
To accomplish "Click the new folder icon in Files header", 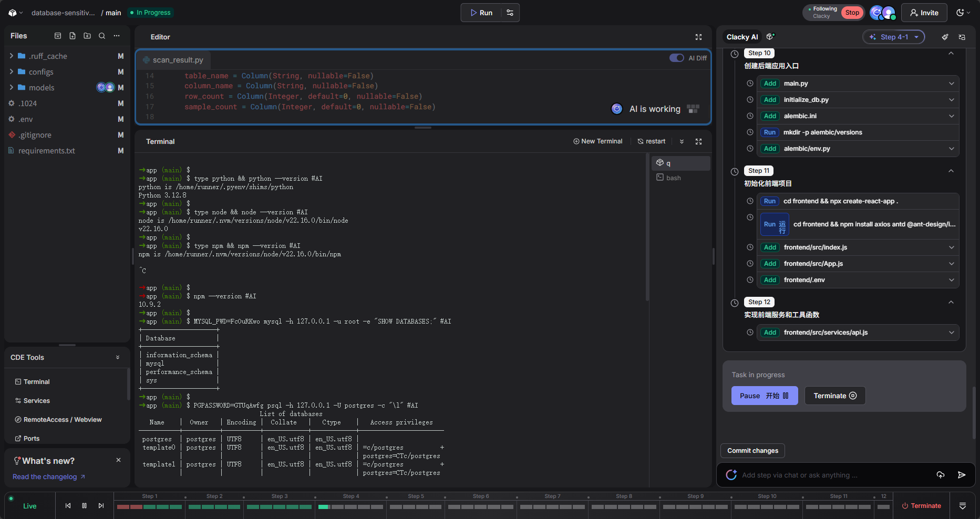I will (87, 36).
